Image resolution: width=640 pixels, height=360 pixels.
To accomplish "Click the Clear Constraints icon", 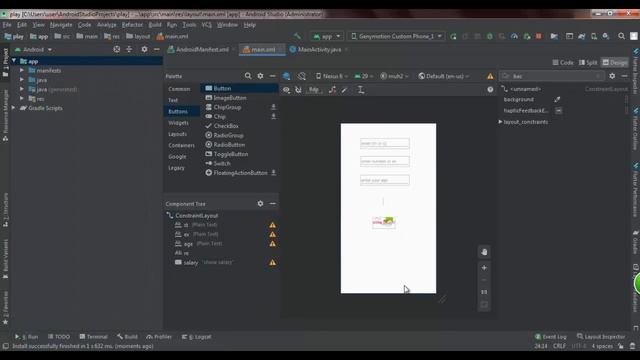I will [332, 90].
